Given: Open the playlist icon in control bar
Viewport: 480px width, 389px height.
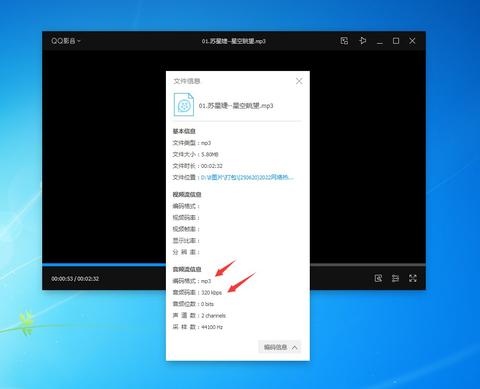Looking at the screenshot, I should 395,278.
